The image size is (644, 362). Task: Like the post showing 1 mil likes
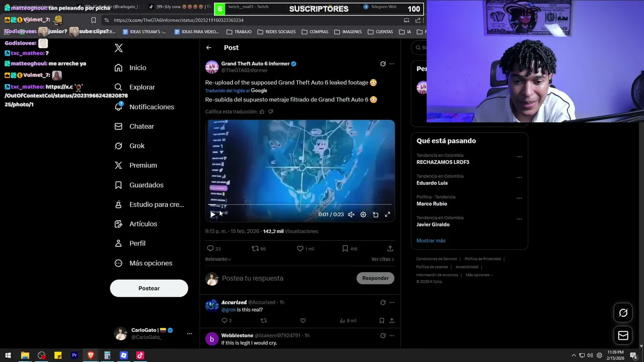[305, 248]
